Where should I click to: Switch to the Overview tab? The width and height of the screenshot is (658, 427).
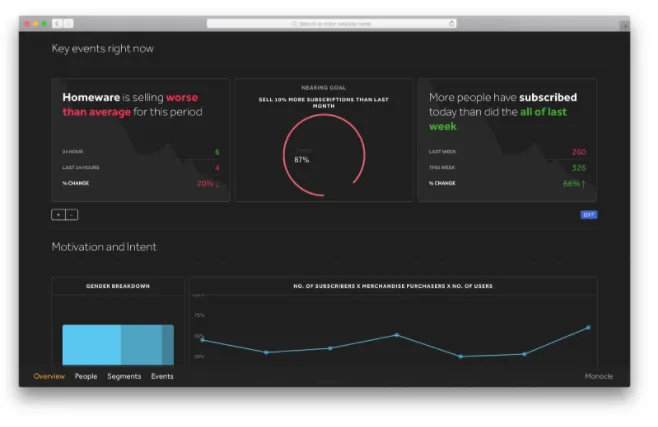(49, 376)
